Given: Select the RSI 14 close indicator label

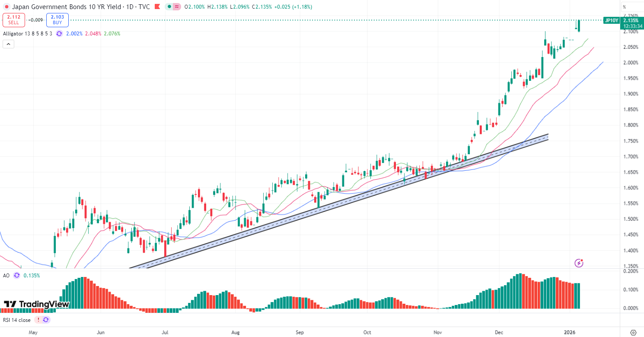Looking at the screenshot, I should point(17,320).
